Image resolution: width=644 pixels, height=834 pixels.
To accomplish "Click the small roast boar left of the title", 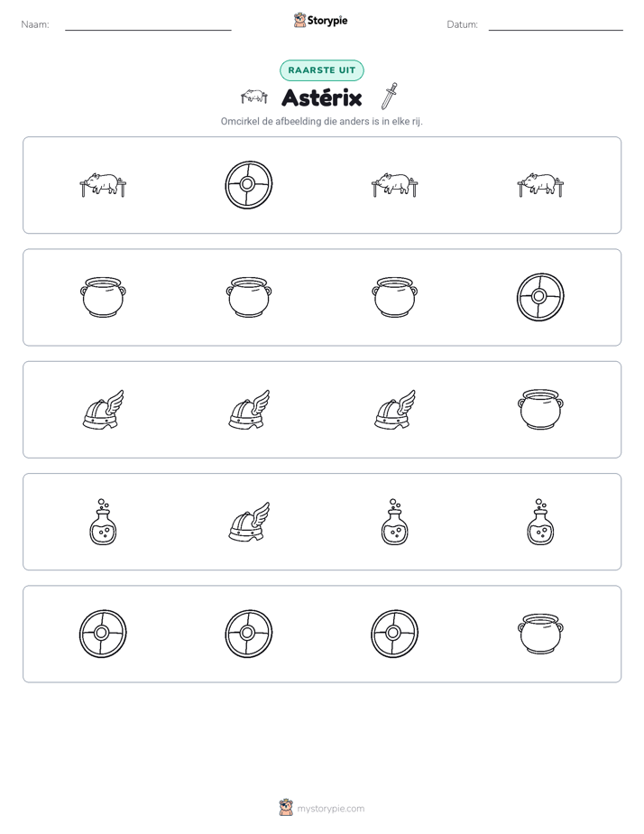I will click(x=254, y=97).
